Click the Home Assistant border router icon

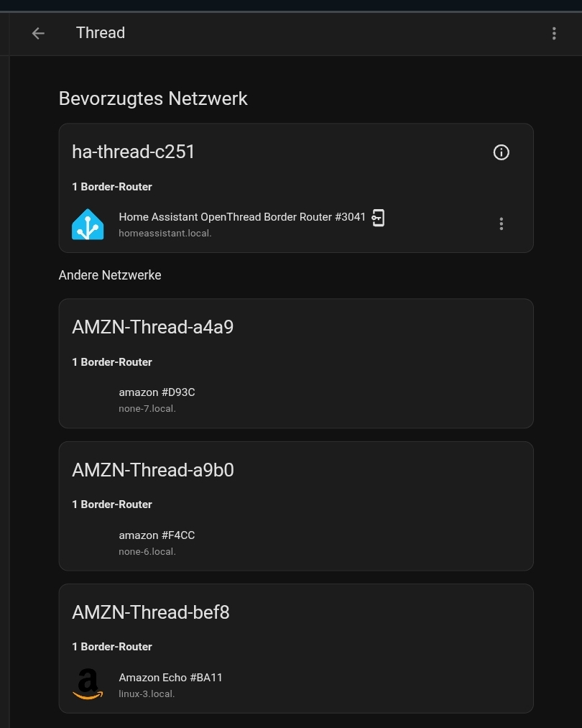click(88, 224)
